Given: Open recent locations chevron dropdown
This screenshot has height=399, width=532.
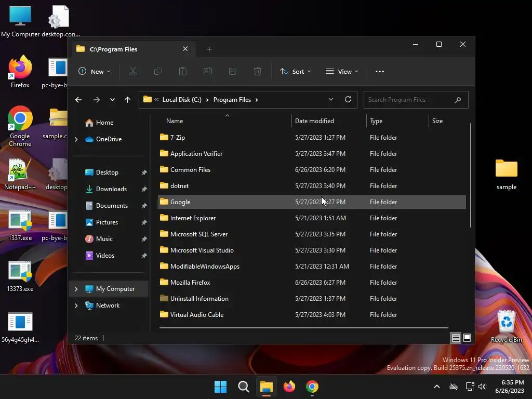Looking at the screenshot, I should pyautogui.click(x=112, y=100).
